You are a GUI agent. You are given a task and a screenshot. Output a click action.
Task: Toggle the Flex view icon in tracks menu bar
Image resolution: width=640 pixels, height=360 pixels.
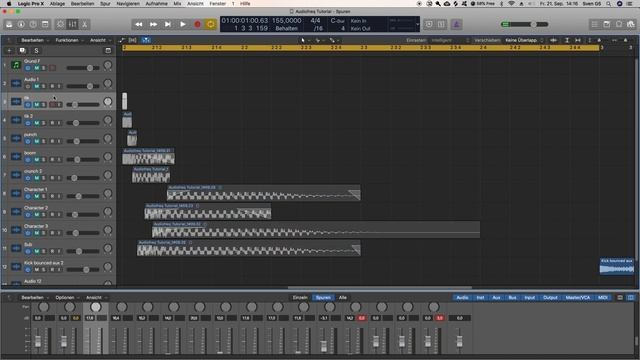click(x=133, y=40)
